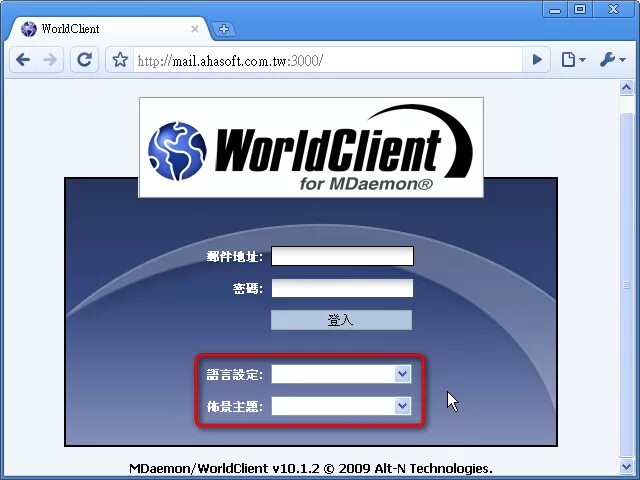Click the browser back arrow button
This screenshot has height=480, width=640.
coord(23,60)
